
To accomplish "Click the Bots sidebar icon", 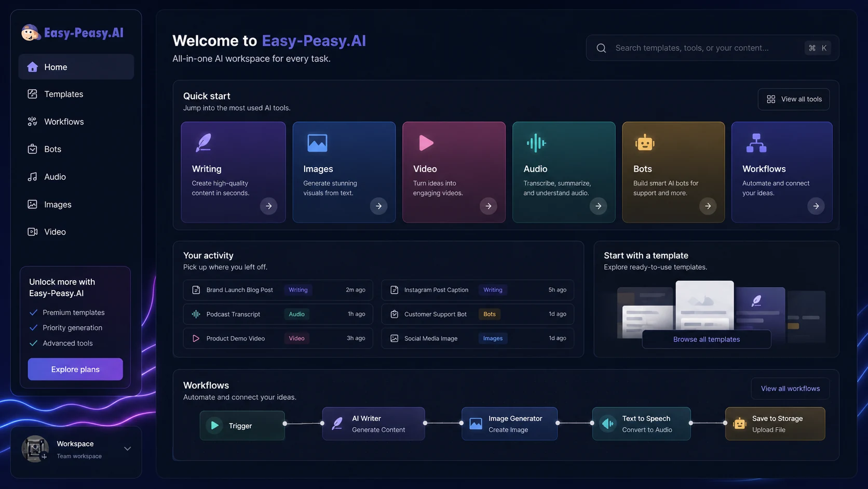I will 32,149.
